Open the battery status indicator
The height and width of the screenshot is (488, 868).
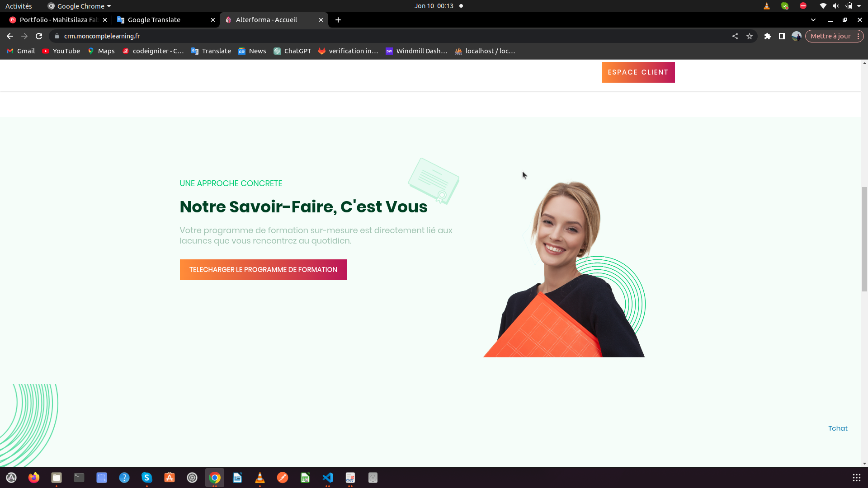tap(849, 6)
